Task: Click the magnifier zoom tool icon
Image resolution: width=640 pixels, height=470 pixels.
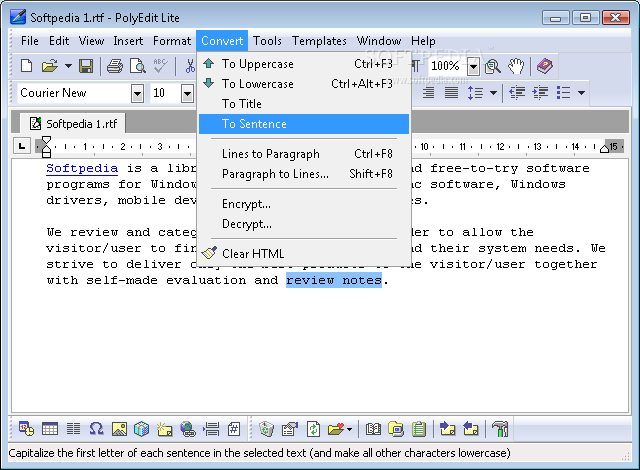Action: coord(493,66)
